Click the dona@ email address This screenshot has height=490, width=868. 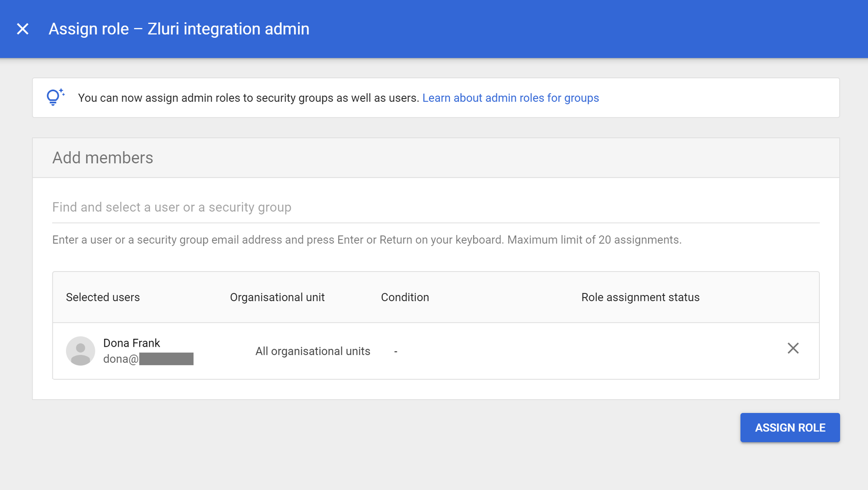point(121,359)
